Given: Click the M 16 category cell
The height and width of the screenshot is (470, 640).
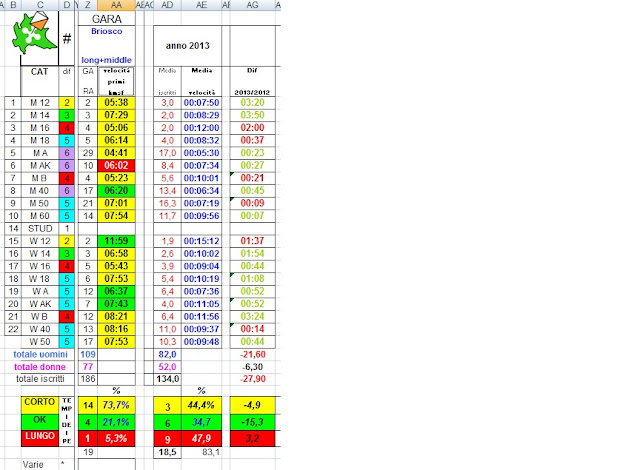Looking at the screenshot, I should 40,128.
